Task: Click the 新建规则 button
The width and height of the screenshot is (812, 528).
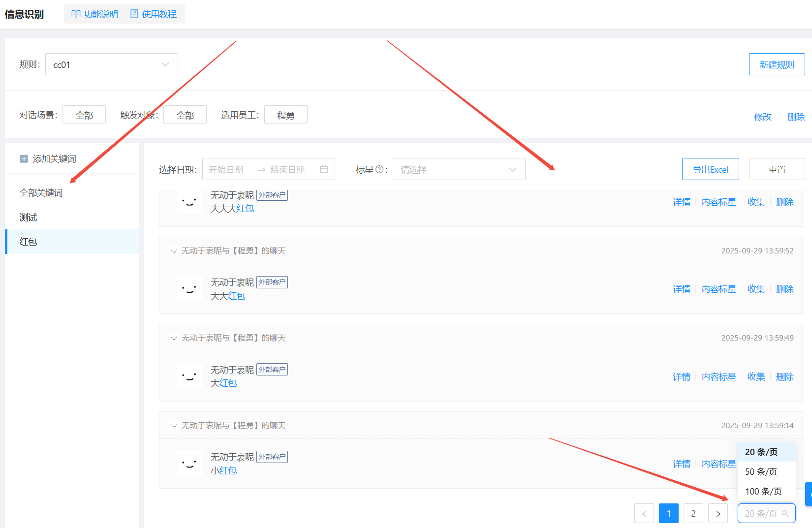Action: point(777,64)
